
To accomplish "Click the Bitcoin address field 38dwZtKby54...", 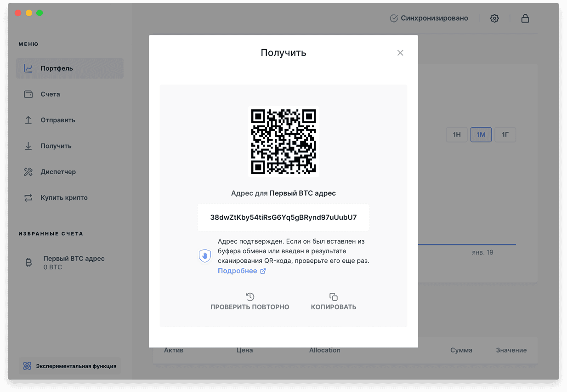I will click(283, 217).
